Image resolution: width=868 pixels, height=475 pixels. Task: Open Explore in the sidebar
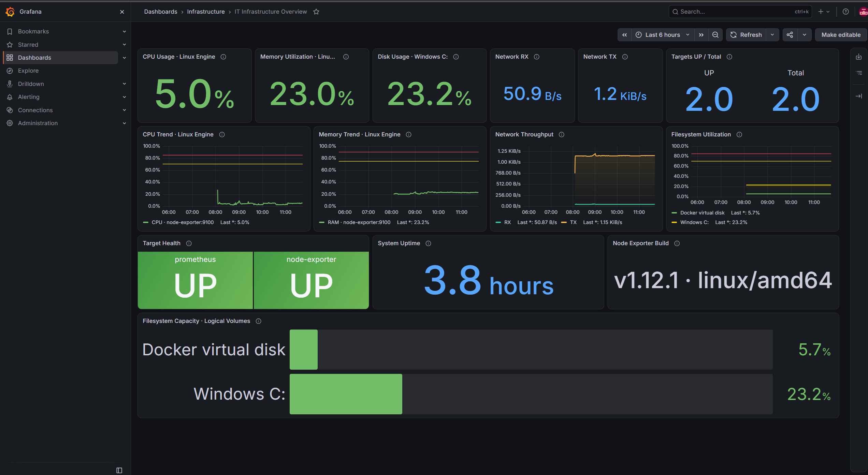[28, 71]
